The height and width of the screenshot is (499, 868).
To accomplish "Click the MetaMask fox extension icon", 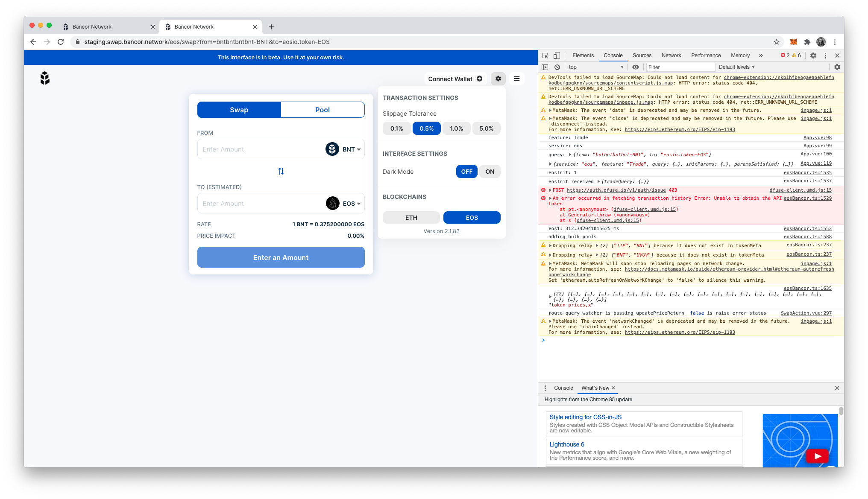I will 793,42.
